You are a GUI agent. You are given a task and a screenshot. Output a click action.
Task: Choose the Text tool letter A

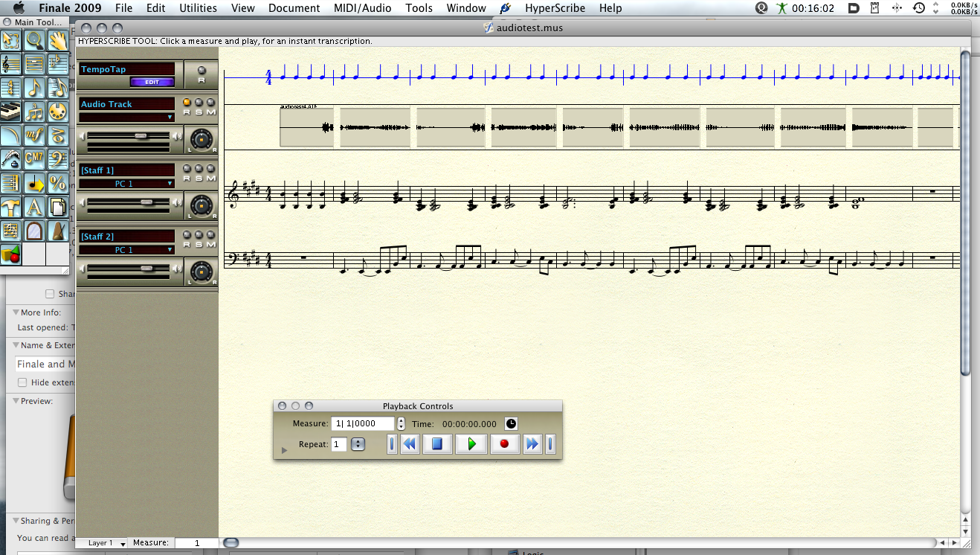(x=34, y=207)
